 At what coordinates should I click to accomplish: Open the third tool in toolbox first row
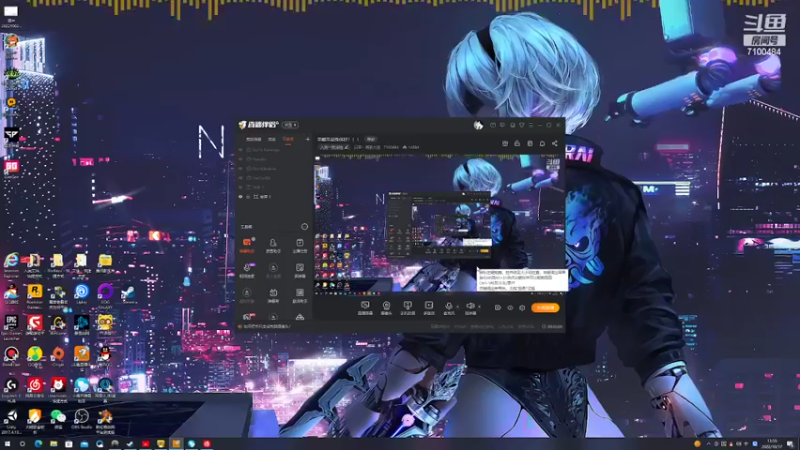point(299,244)
